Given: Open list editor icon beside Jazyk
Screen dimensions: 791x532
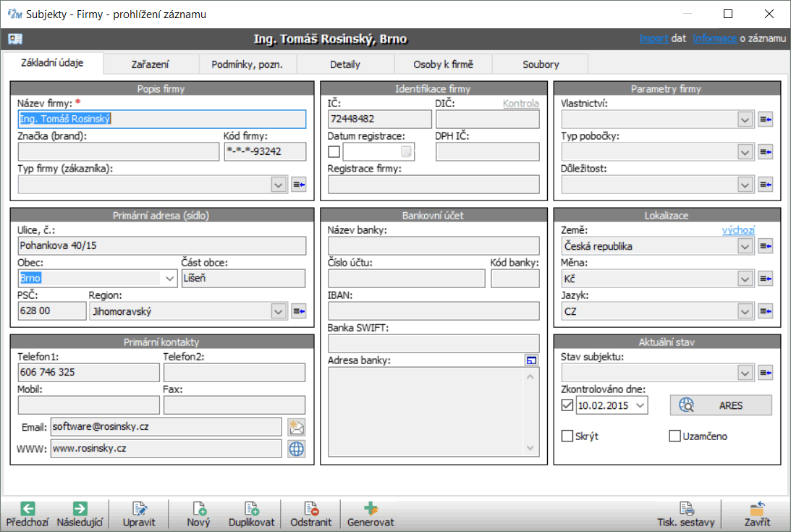Looking at the screenshot, I should [x=765, y=311].
